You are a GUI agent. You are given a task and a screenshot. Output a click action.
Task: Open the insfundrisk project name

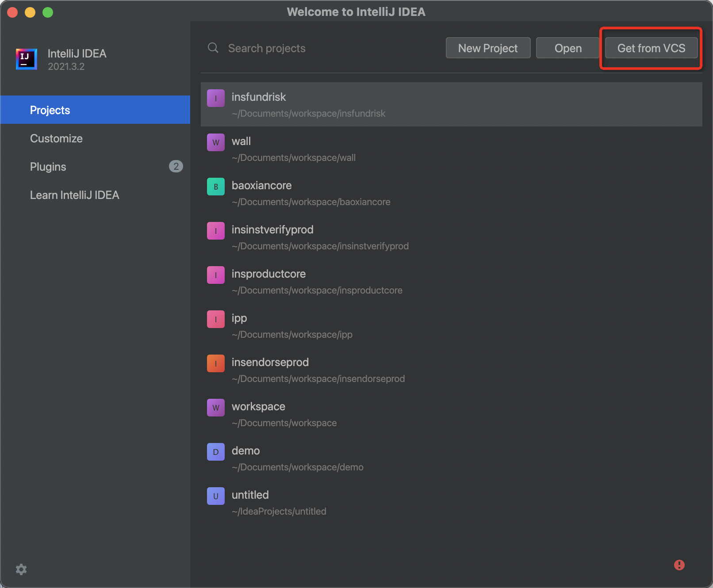click(259, 97)
